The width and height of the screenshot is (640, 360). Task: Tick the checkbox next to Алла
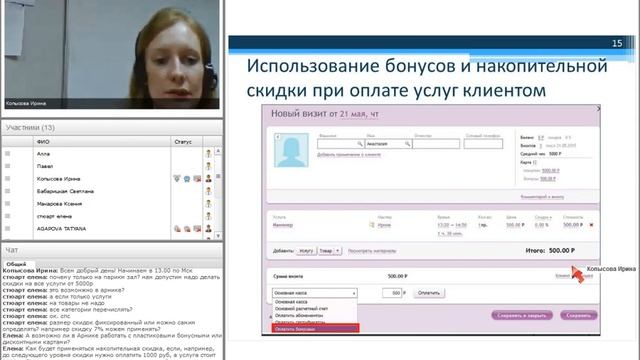[7, 153]
